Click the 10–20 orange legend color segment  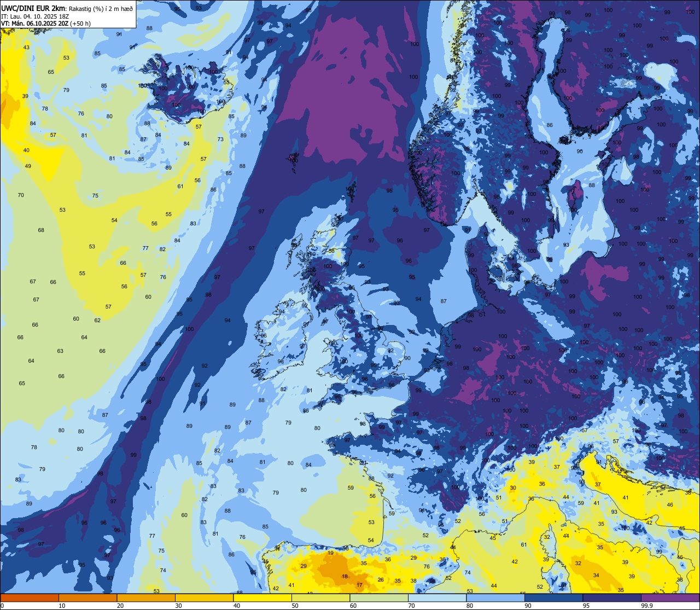87,597
